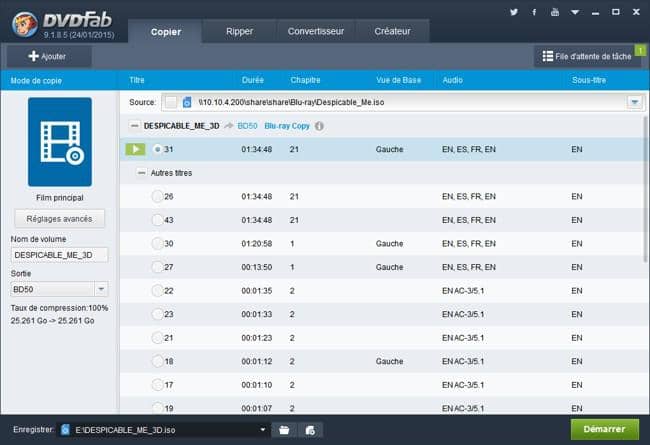Click the E:\DESPICABLE_ME_3D.iso save path

(x=125, y=430)
